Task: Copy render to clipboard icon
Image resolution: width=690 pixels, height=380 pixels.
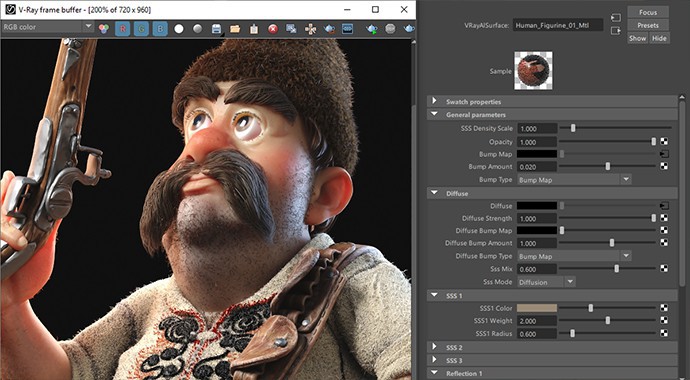Action: [x=254, y=29]
